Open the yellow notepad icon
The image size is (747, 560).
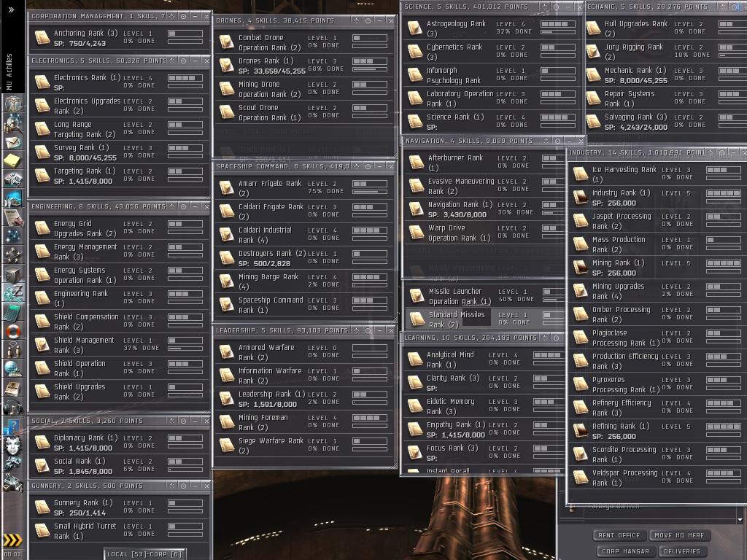13,160
